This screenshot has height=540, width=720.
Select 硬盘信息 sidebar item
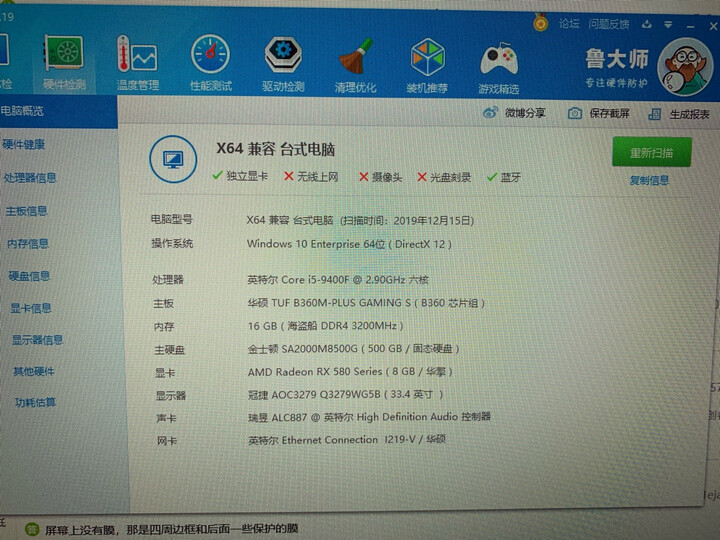[x=29, y=276]
